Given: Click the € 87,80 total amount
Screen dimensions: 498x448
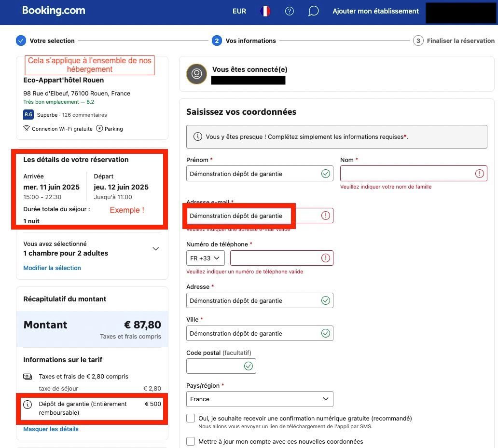Looking at the screenshot, I should click(142, 325).
